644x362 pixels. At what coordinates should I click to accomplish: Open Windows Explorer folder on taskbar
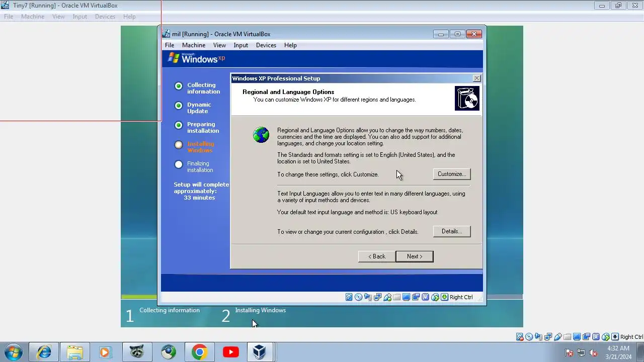click(74, 352)
